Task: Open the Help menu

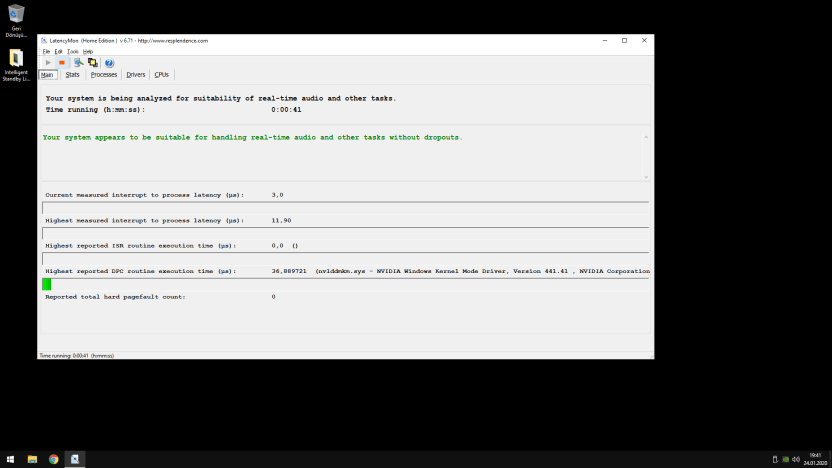Action: [88, 51]
